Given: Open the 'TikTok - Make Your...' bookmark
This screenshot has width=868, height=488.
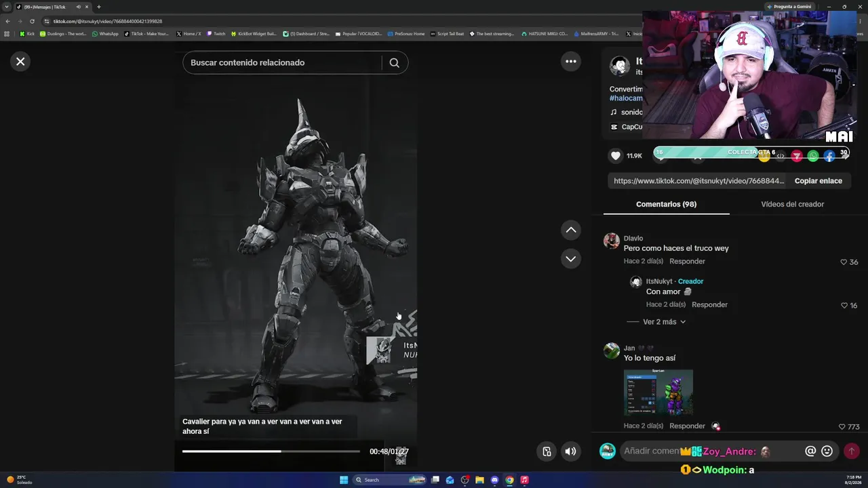Looking at the screenshot, I should click(146, 34).
